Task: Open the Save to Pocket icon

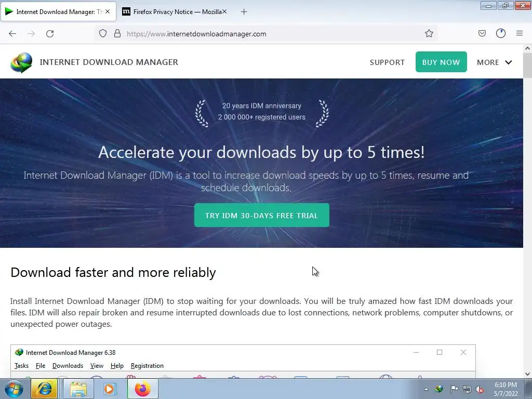Action: [x=482, y=33]
